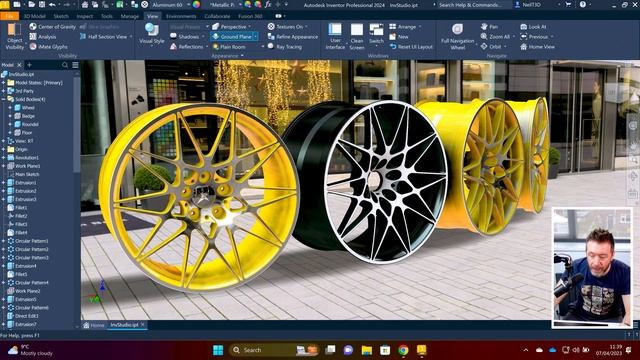Expand the Appearance panel dropdown
Viewport: 640px width, 360px height.
pyautogui.click(x=242, y=56)
